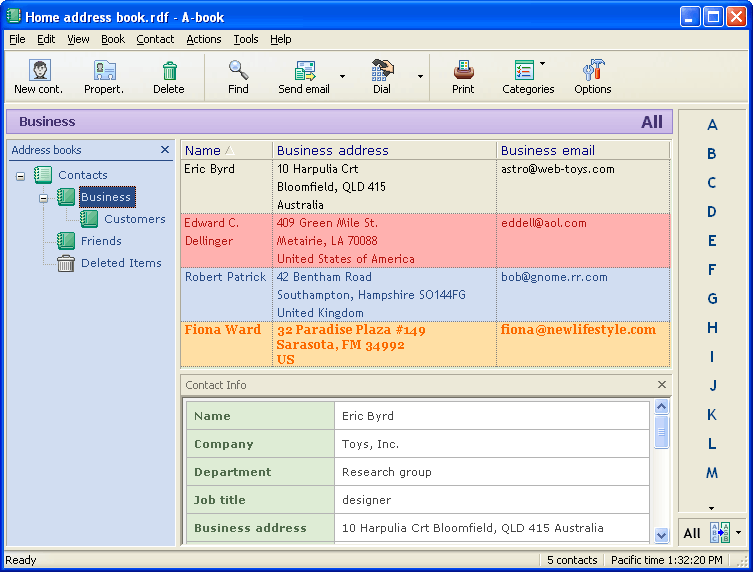This screenshot has height=572, width=753.
Task: Click the Find magnifier icon
Action: pos(238,70)
